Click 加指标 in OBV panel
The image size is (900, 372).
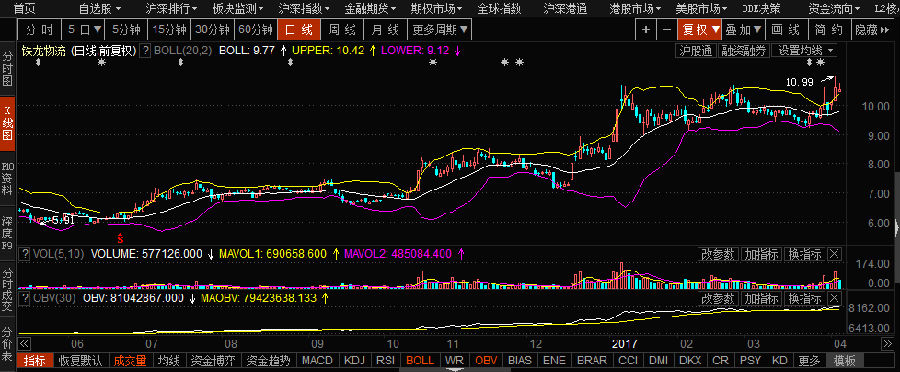click(x=761, y=299)
